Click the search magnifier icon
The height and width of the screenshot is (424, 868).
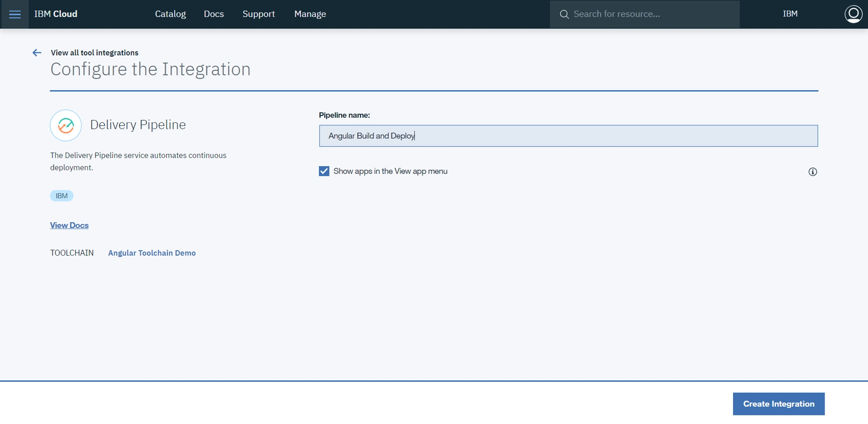point(564,14)
